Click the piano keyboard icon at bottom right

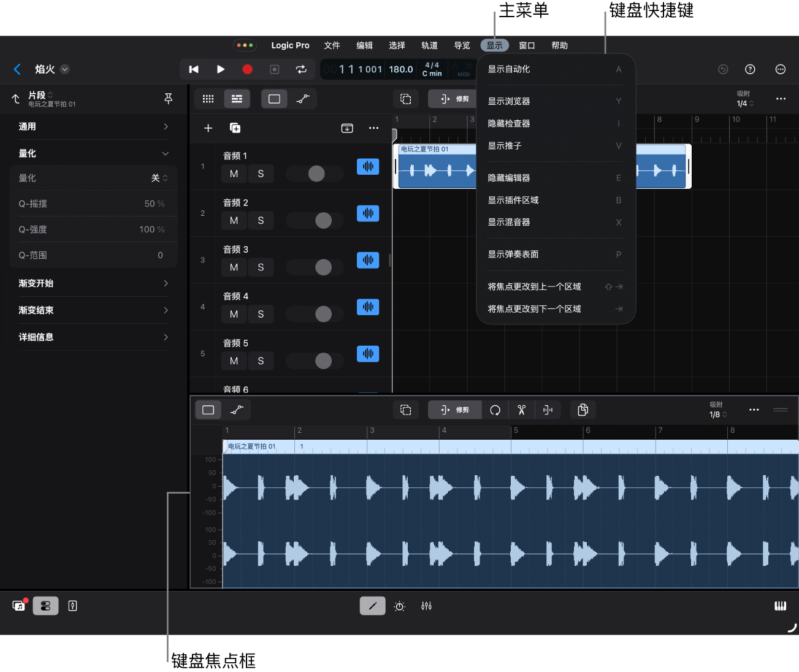[x=780, y=606]
